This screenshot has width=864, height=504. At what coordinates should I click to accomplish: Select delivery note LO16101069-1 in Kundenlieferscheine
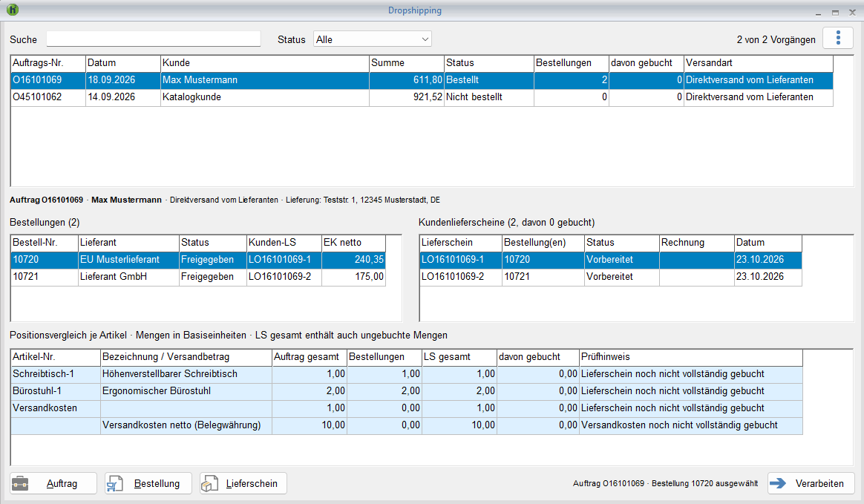click(611, 260)
